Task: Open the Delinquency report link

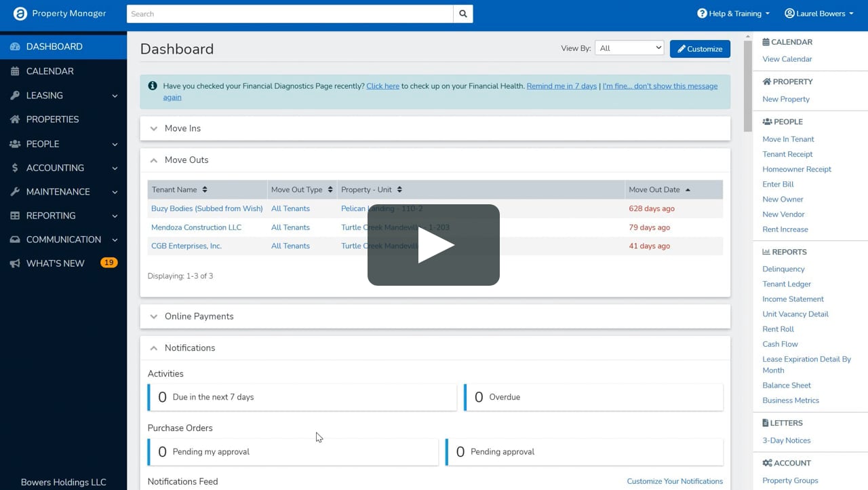Action: (783, 269)
